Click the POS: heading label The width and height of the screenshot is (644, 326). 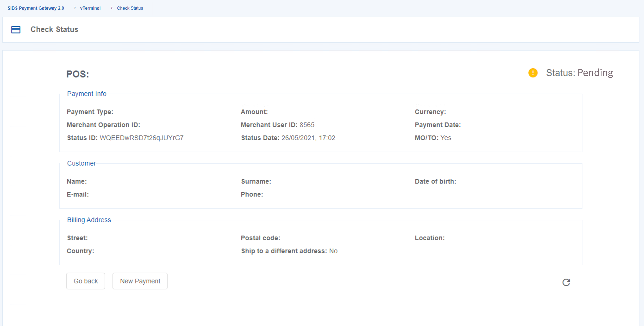click(78, 74)
